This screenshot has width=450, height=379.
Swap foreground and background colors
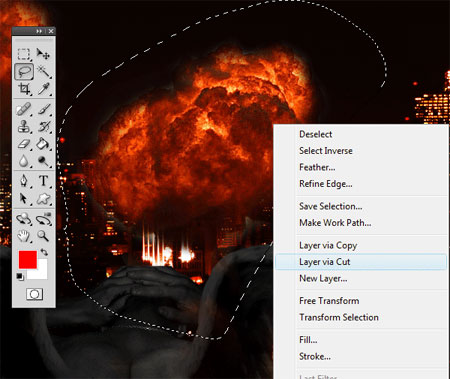(x=44, y=252)
